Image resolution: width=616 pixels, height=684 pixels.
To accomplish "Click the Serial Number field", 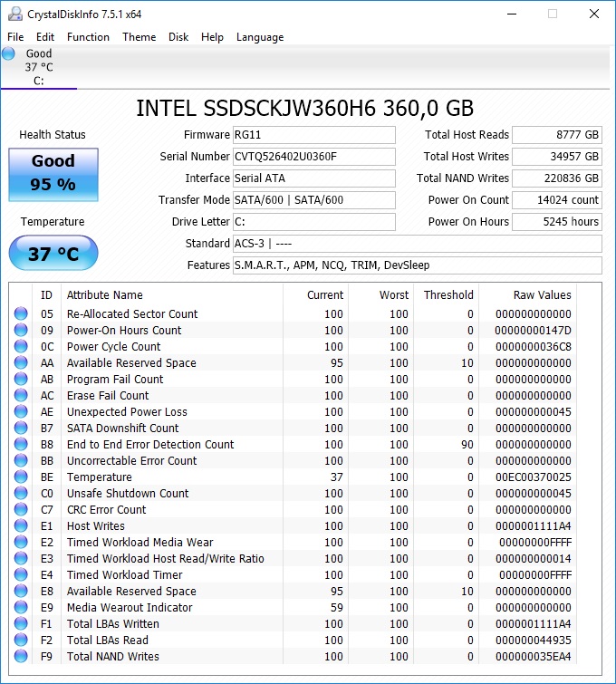I will tap(314, 157).
